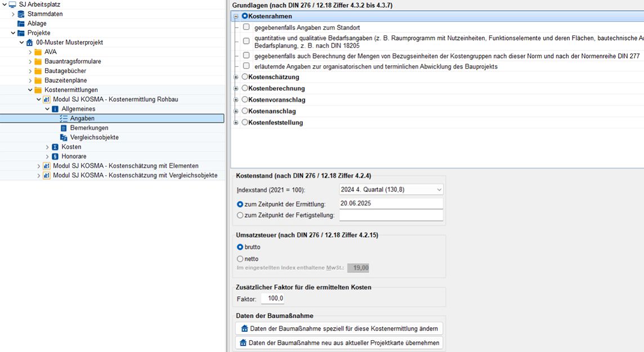The image size is (644, 352).
Task: Click the 00-Muster Musterprojekt house icon
Action: click(x=29, y=43)
